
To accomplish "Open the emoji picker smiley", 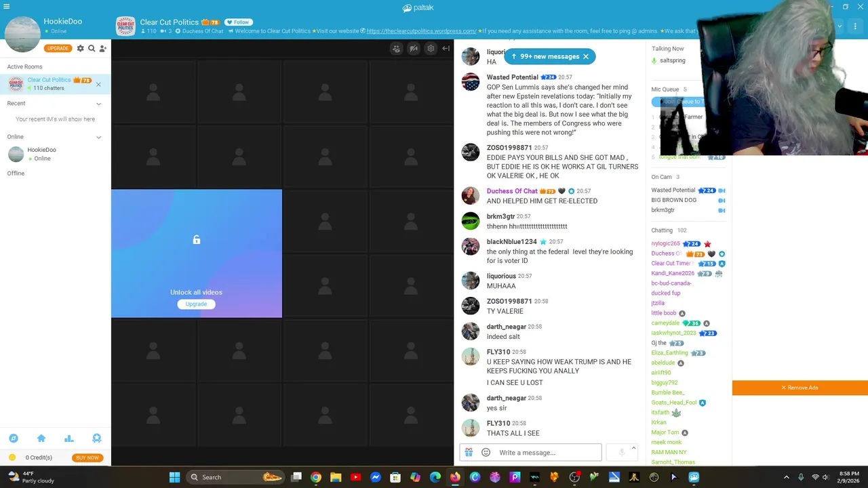I will tap(486, 452).
